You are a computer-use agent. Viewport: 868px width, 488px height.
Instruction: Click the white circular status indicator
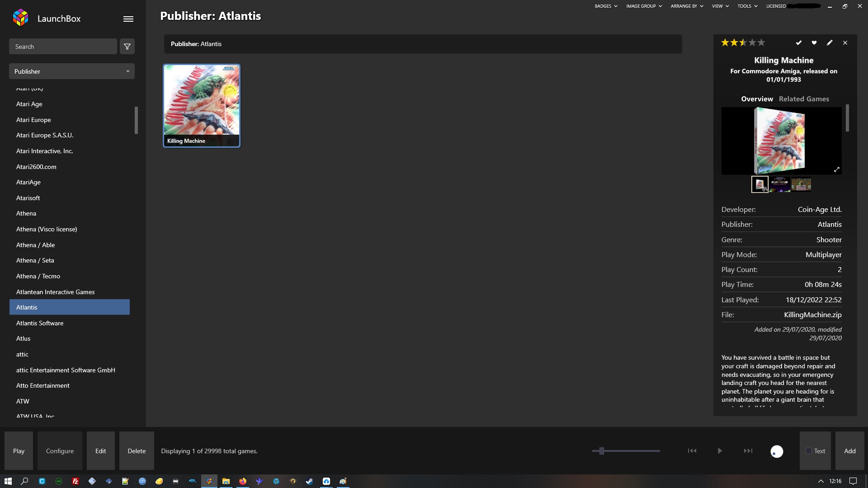777,451
